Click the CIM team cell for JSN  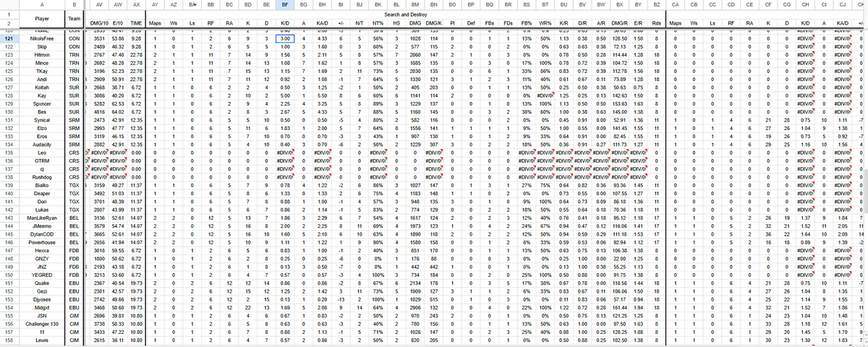pyautogui.click(x=73, y=314)
